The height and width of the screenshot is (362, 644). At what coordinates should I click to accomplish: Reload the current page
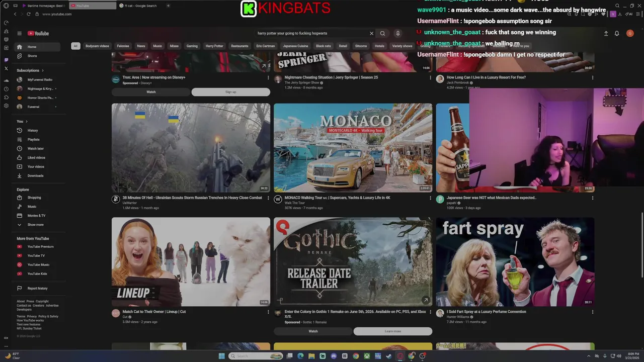pos(29,14)
